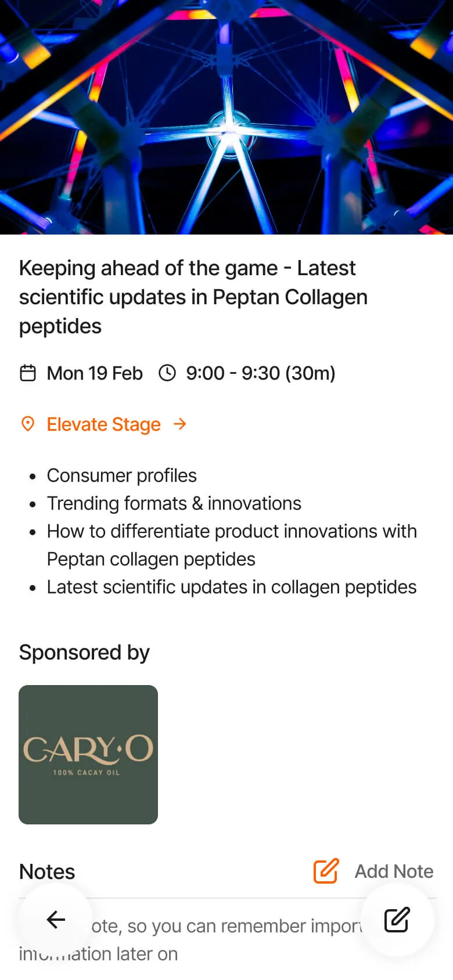Image resolution: width=453 pixels, height=980 pixels.
Task: Open the Elevate Stage location link
Action: (103, 424)
